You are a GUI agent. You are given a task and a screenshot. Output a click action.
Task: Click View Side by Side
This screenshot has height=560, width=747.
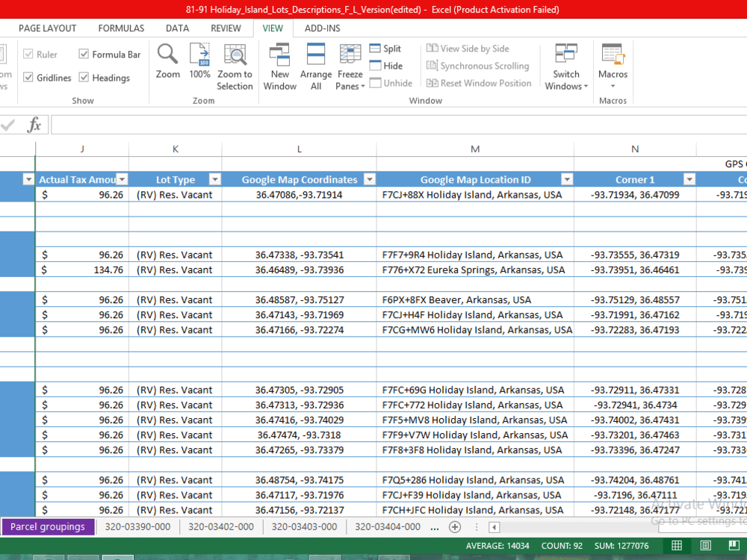click(468, 49)
